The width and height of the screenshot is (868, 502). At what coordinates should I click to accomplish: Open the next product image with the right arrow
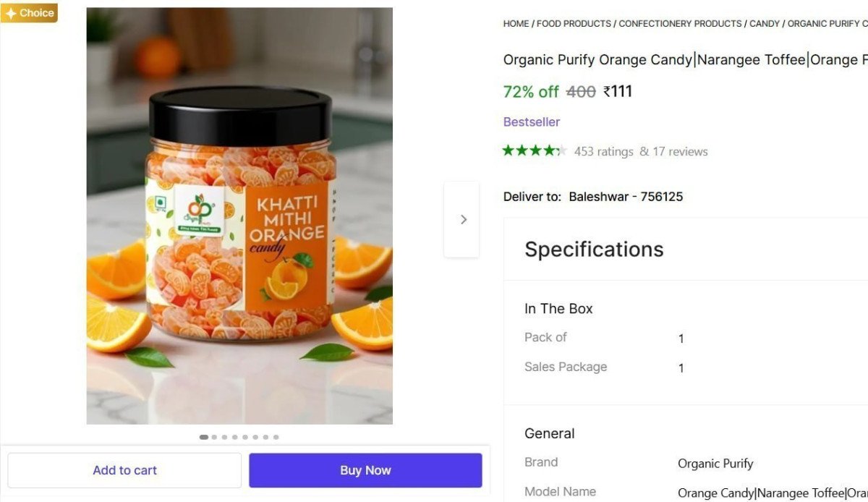(x=462, y=219)
